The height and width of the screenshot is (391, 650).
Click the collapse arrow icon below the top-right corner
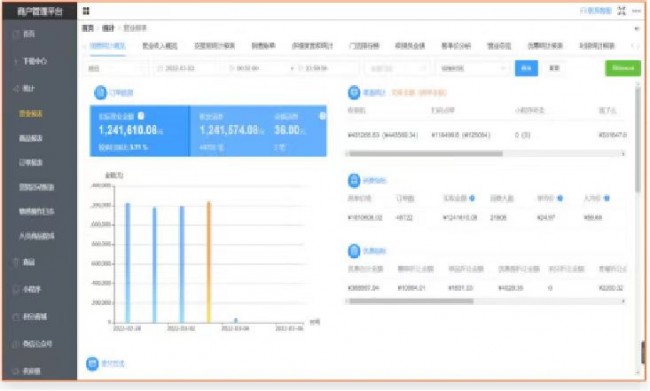(637, 28)
